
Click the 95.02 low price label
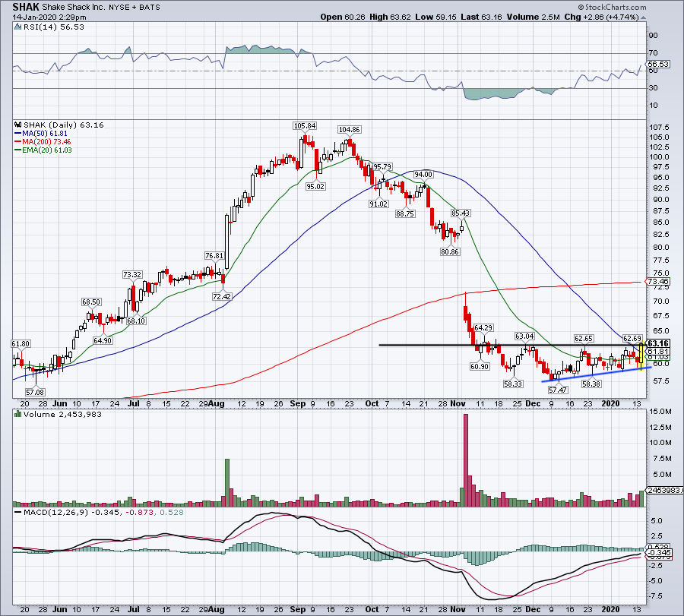tap(315, 186)
